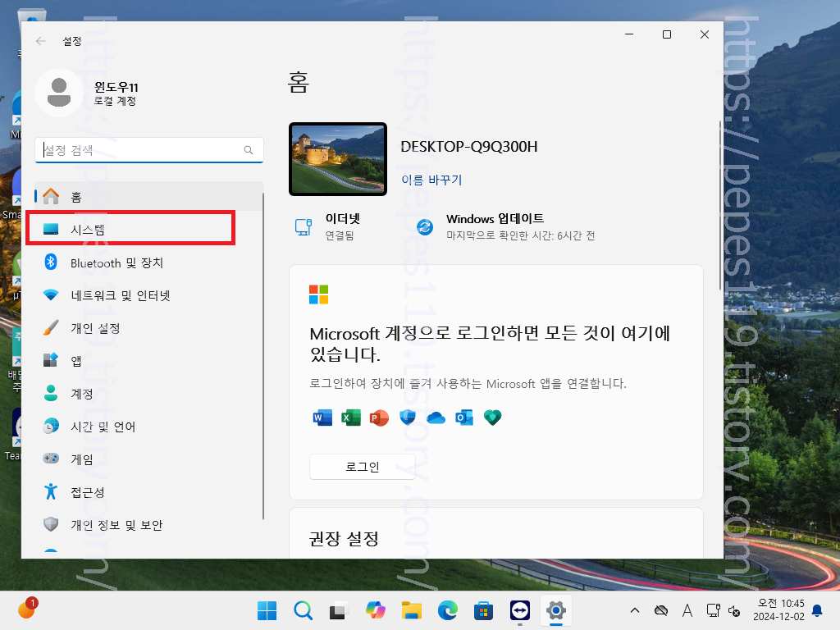Click the notification bell in the tray
The width and height of the screenshot is (840, 630).
pos(818,610)
